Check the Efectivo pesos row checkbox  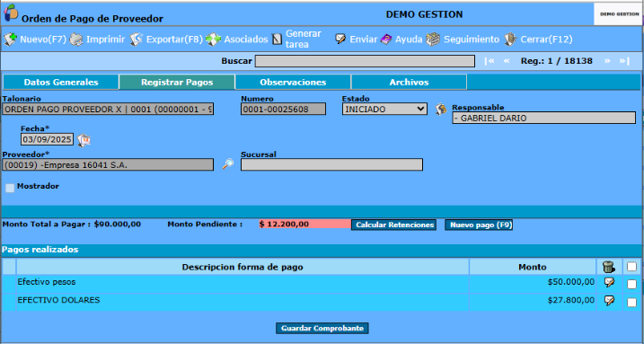point(631,284)
